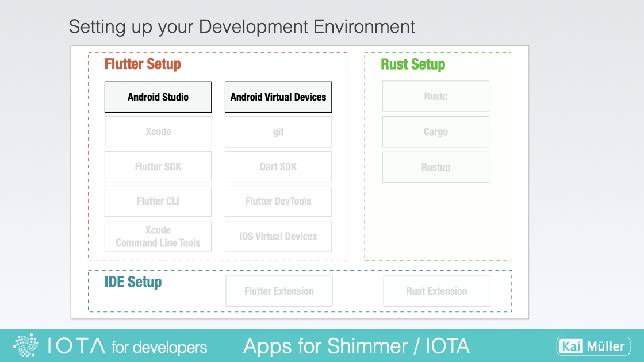
Task: Click the git box
Action: (x=278, y=132)
